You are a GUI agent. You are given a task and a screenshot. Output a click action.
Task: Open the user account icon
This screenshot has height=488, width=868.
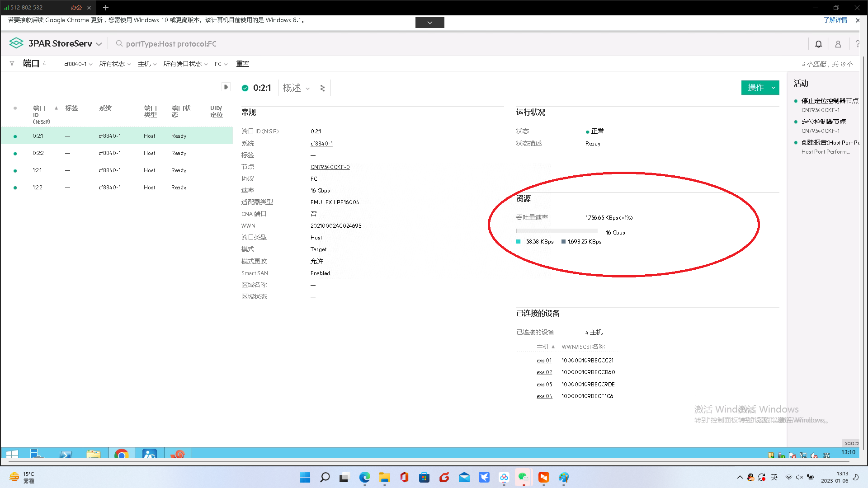(x=838, y=44)
